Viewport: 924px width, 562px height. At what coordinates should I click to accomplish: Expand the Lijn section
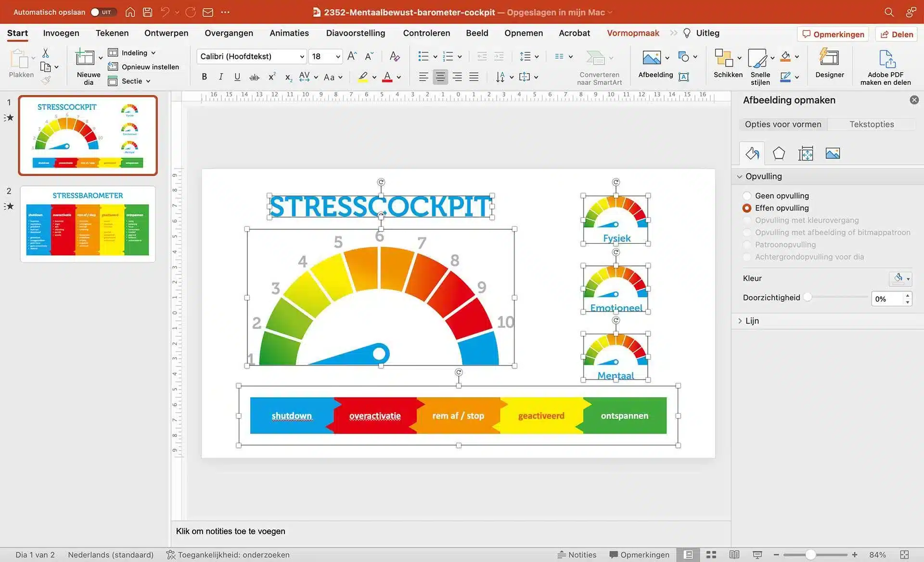(x=752, y=321)
